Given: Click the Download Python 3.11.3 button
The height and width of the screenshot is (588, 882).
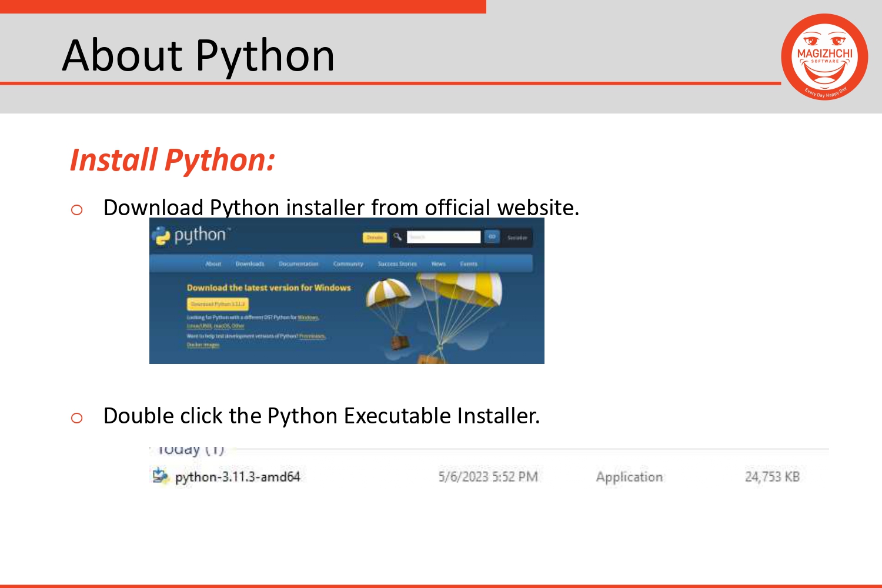Looking at the screenshot, I should click(x=218, y=304).
